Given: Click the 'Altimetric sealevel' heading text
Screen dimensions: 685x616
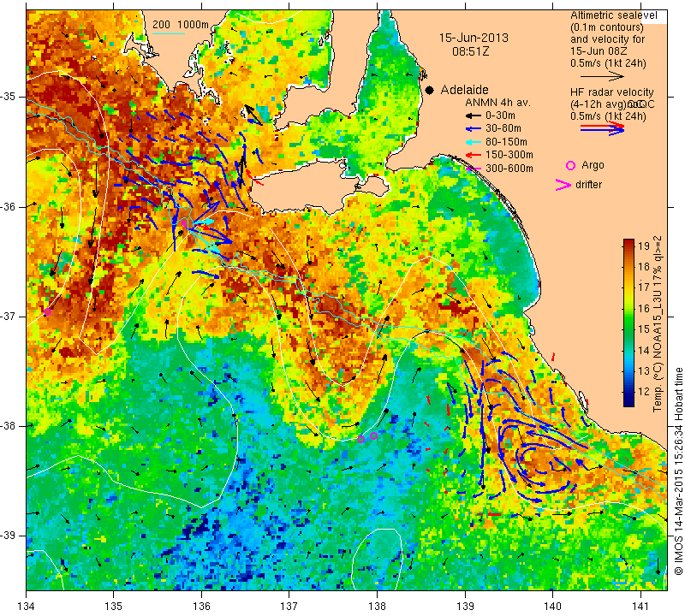Looking at the screenshot, I should point(614,15).
